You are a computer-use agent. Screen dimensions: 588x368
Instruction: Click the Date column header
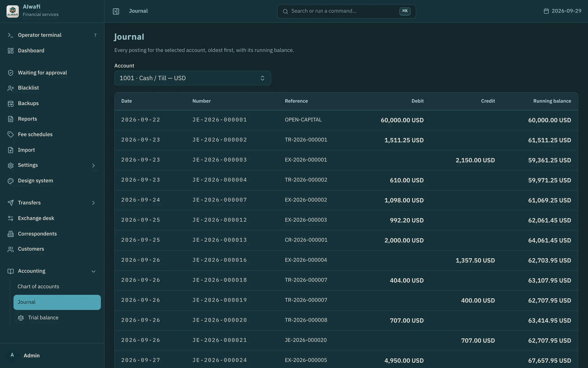click(126, 101)
